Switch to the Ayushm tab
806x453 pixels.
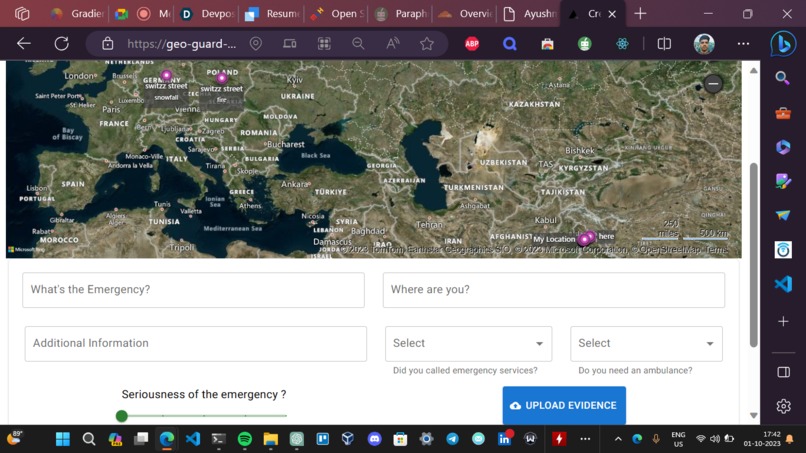[530, 14]
